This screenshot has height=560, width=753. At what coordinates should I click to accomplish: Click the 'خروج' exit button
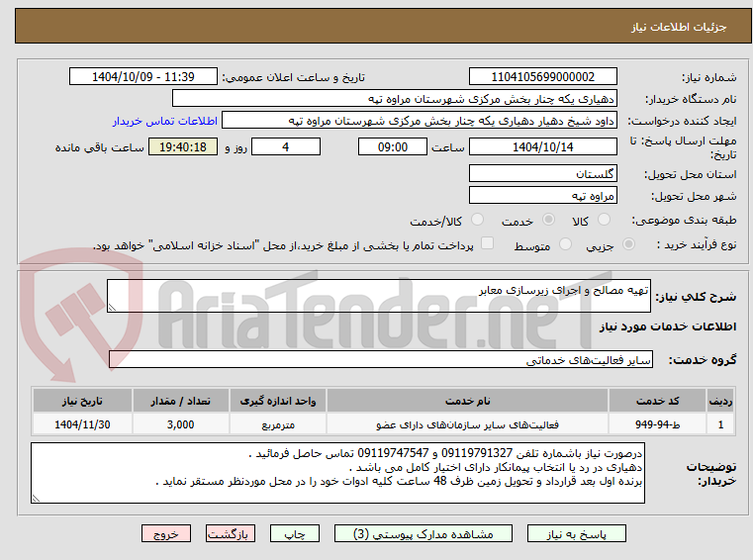tap(165, 533)
